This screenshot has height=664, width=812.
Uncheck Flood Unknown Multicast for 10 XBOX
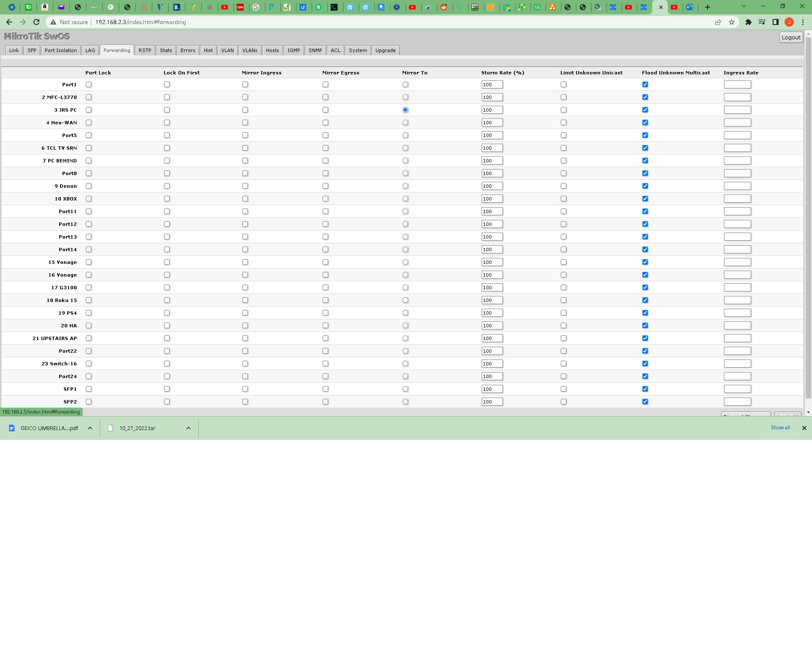click(645, 199)
